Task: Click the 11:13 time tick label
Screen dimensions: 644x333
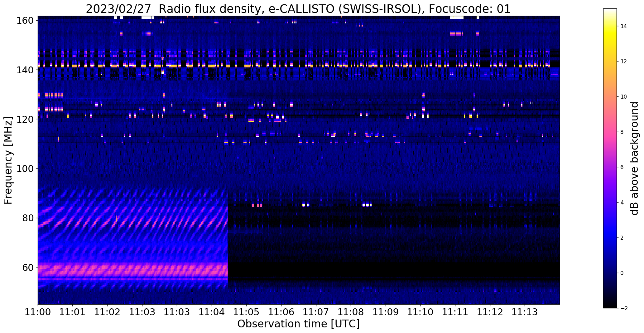Action: click(x=525, y=312)
